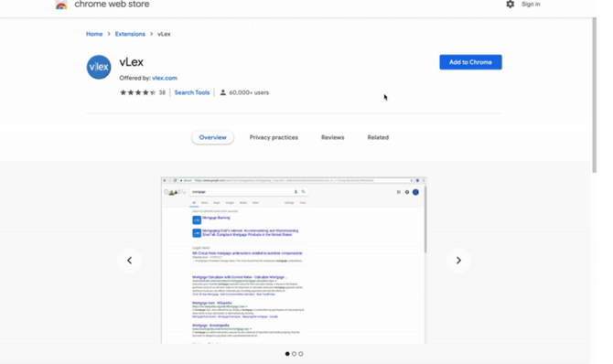Click the vLex extension logo icon
The height and width of the screenshot is (364, 613).
99,67
